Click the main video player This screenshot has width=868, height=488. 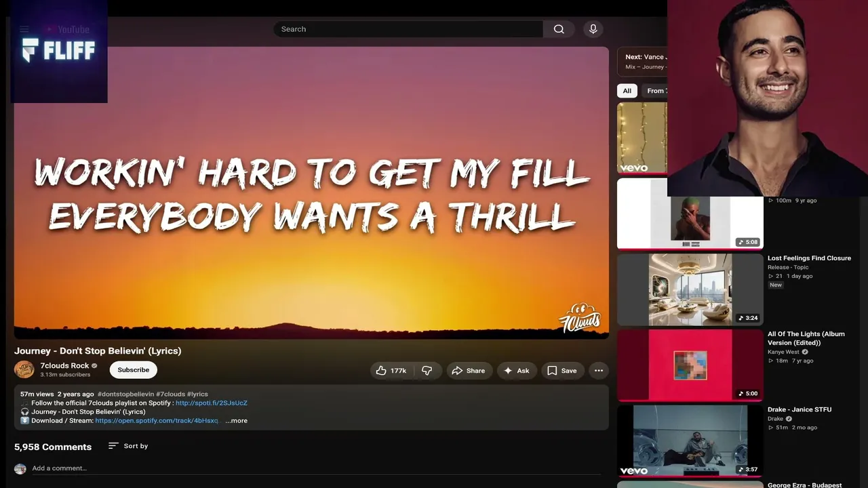(x=311, y=192)
